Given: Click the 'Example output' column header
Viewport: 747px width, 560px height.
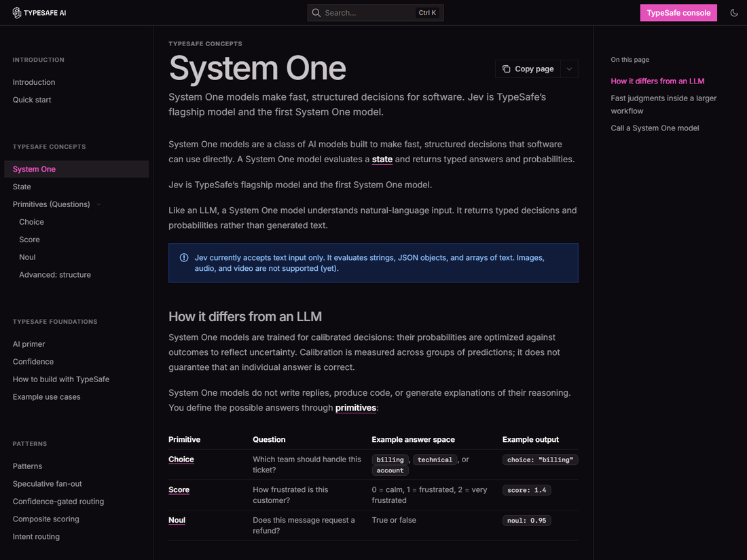Looking at the screenshot, I should [531, 440].
